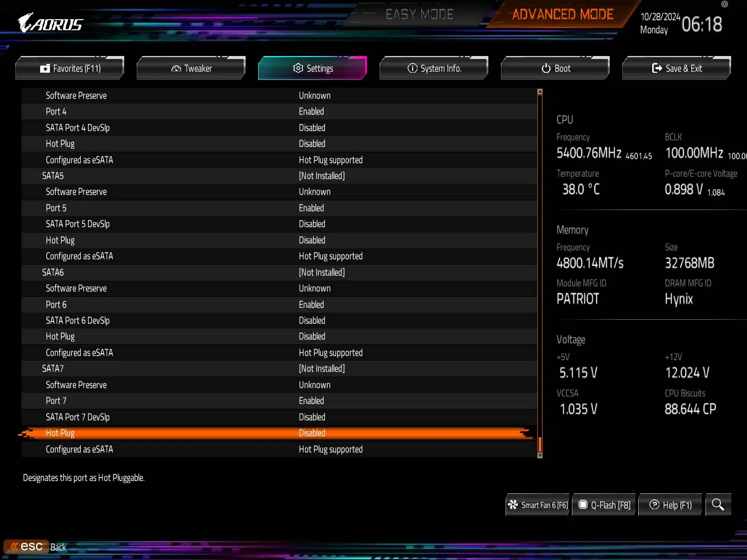
Task: Select Software Preserve under SATA5
Action: 279,192
